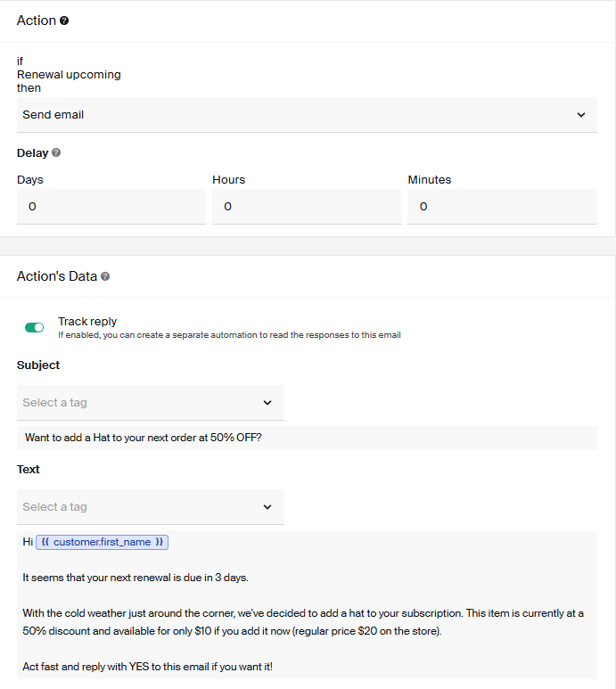Click the Track reply label text
This screenshot has height=689, width=616.
point(87,321)
